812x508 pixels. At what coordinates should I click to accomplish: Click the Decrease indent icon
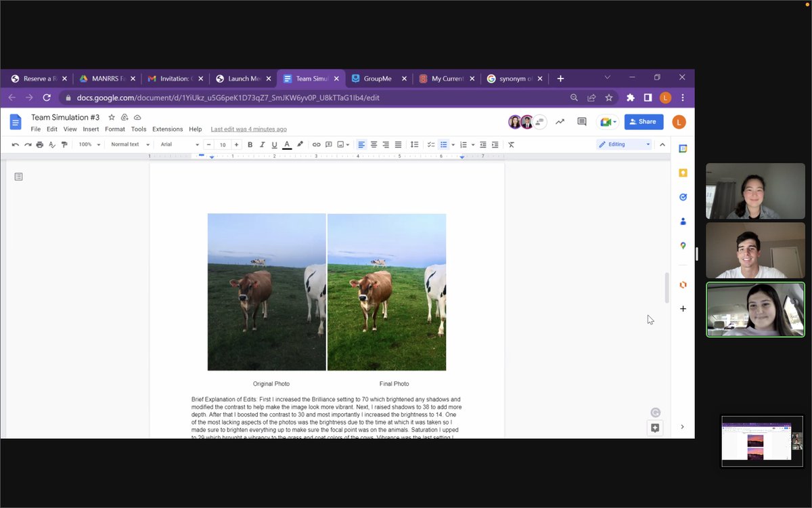[483, 144]
